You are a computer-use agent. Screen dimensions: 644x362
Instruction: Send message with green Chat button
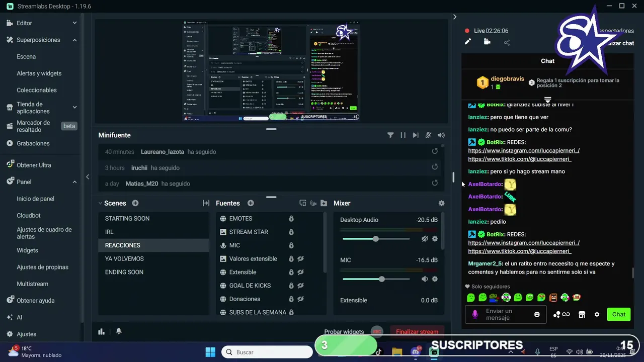coord(619,314)
